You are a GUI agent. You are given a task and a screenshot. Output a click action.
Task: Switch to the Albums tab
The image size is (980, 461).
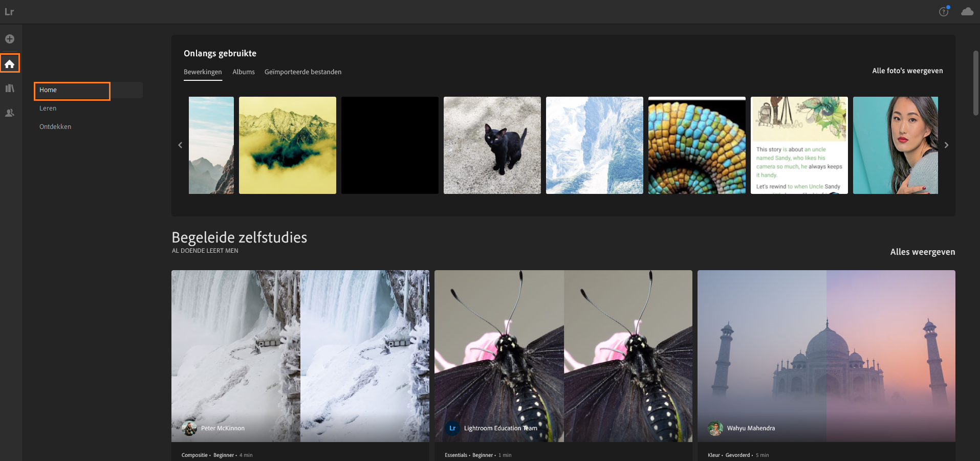tap(244, 72)
